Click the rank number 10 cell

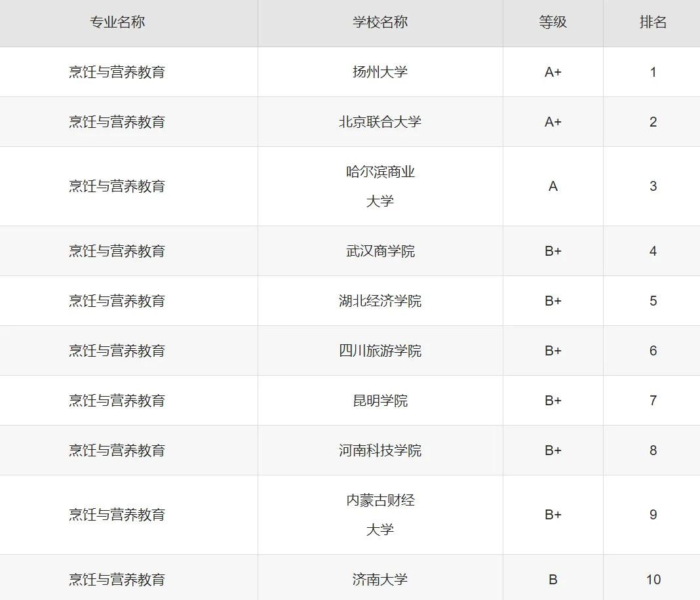653,580
